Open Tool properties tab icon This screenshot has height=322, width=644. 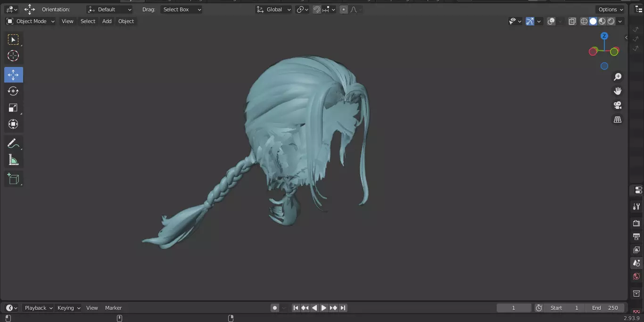point(636,206)
